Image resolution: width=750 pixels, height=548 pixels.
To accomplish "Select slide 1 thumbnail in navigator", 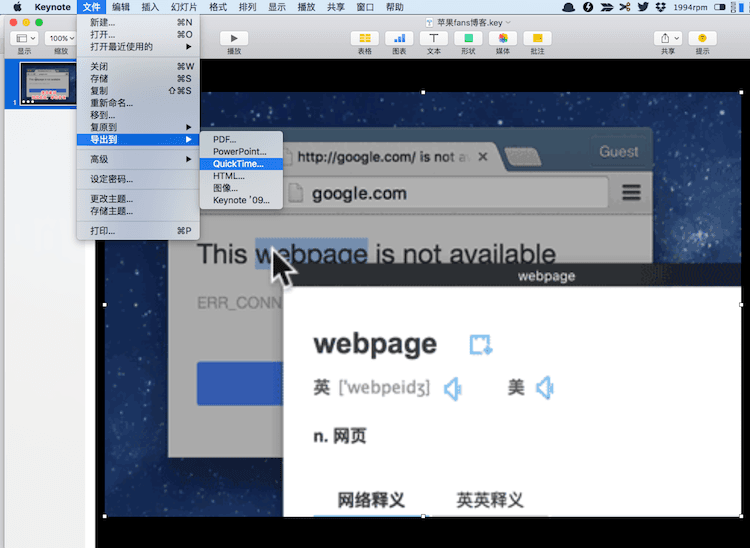I will [48, 83].
